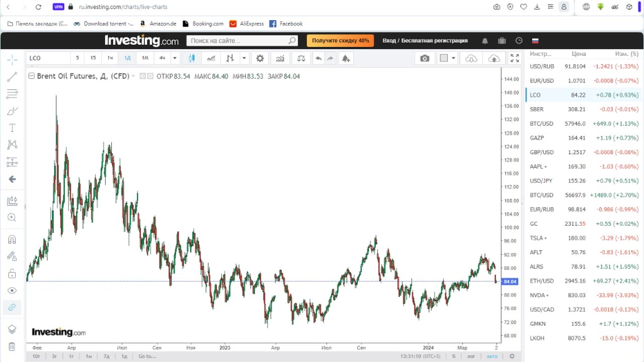Open the portfolio briefcase icon

point(502,41)
